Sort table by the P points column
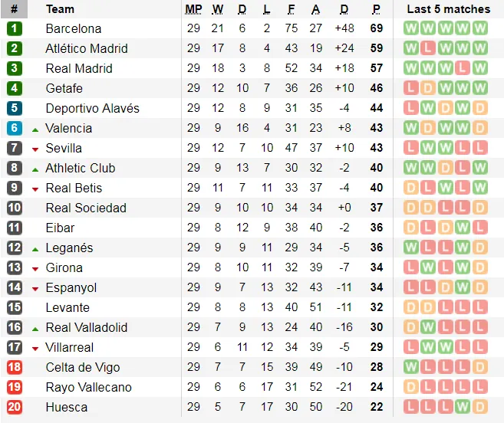The height and width of the screenshot is (423, 504). click(x=376, y=9)
